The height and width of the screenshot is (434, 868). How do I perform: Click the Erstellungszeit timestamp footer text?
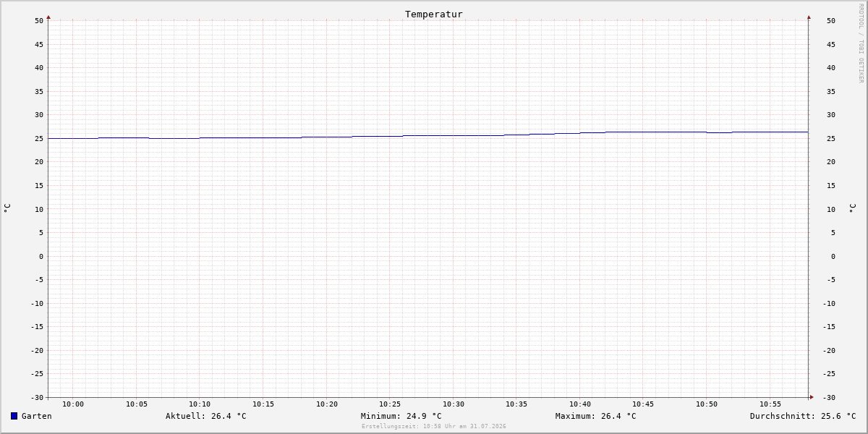point(434,426)
